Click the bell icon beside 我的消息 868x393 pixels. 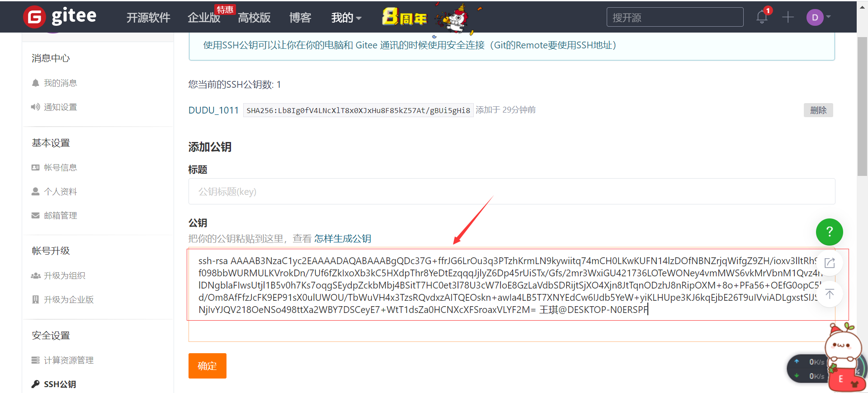36,83
